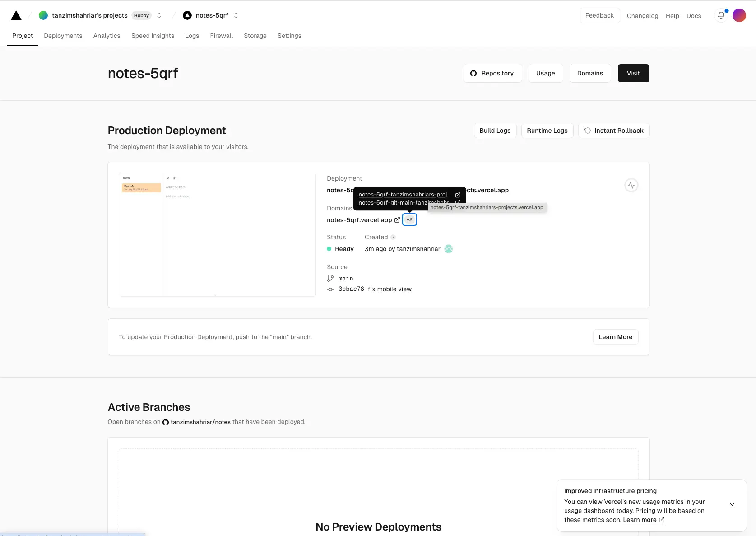Viewport: 756px width, 536px height.
Task: Click the main branch name
Action: (346, 279)
